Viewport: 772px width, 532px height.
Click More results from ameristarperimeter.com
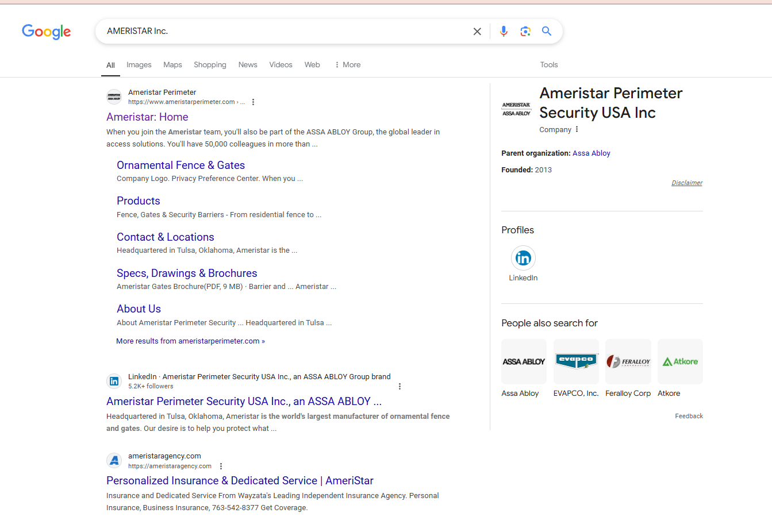pos(190,341)
